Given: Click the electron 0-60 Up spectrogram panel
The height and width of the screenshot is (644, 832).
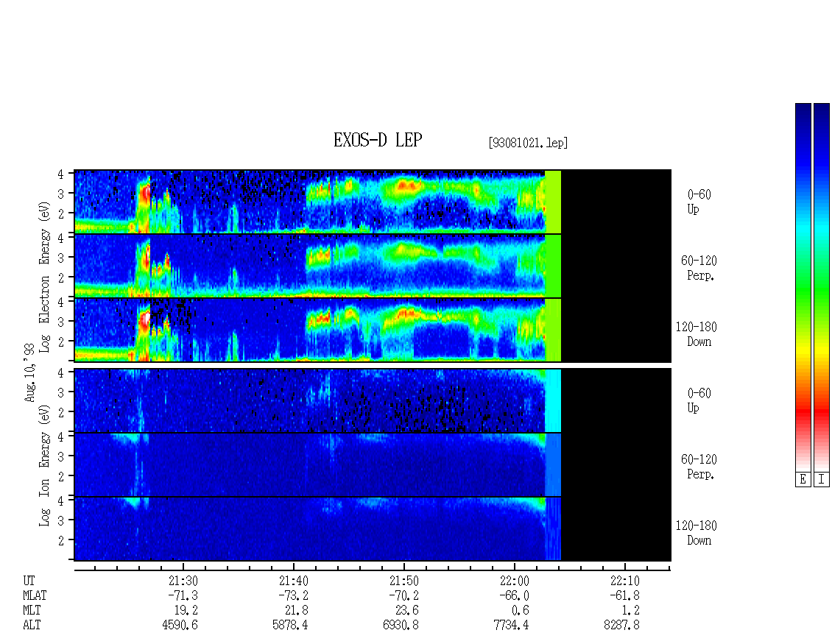Looking at the screenshot, I should tap(373, 202).
